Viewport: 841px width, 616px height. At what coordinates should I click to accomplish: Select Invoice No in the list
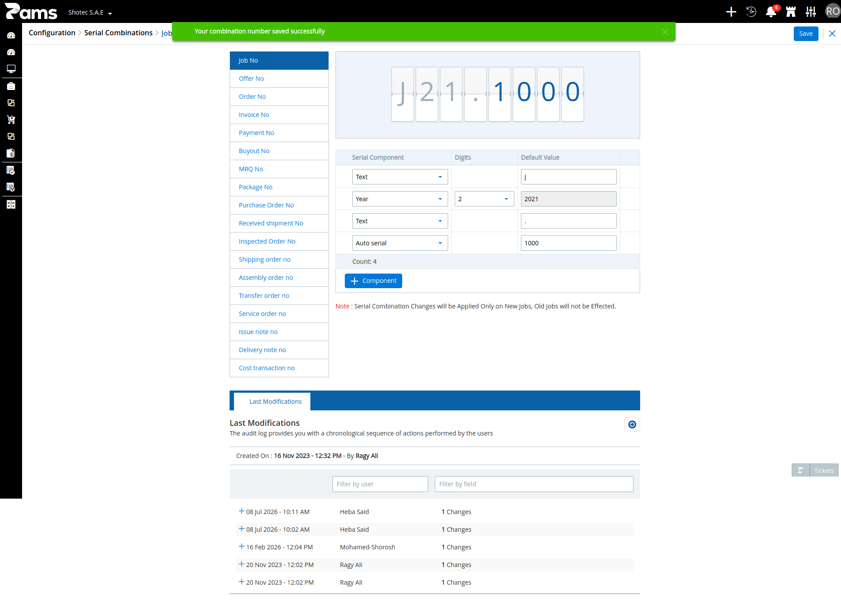point(279,115)
